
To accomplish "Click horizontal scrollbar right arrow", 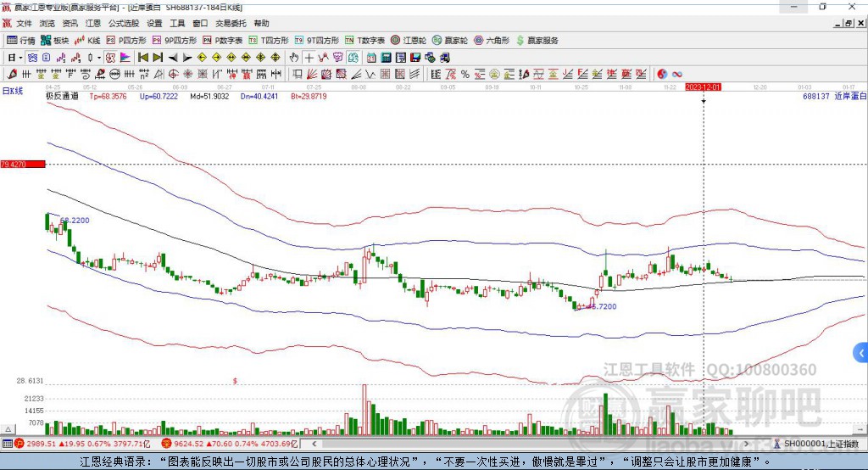I will coord(746,444).
